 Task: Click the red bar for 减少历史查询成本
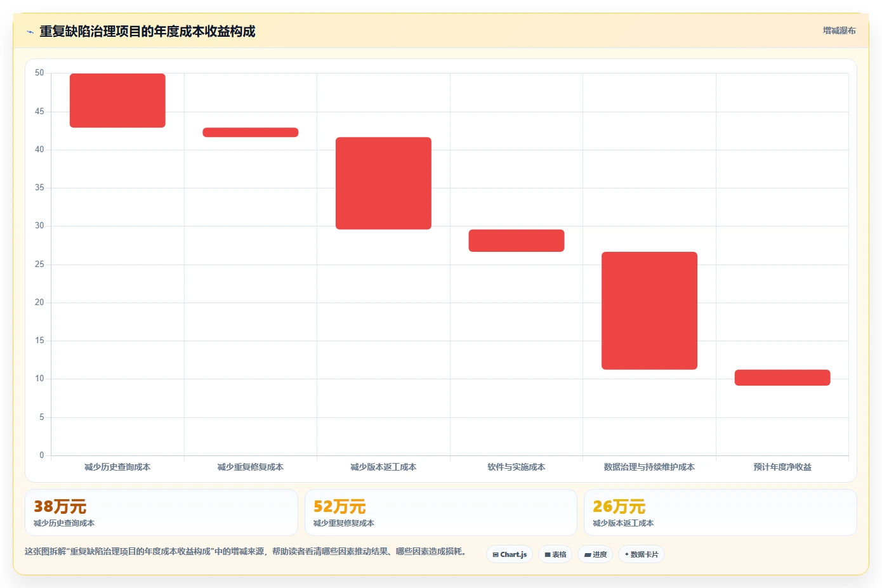pos(117,100)
